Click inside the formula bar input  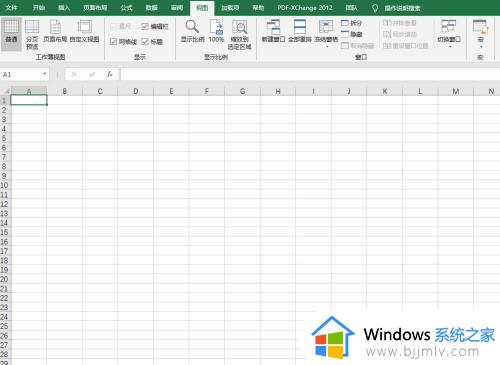[310, 74]
